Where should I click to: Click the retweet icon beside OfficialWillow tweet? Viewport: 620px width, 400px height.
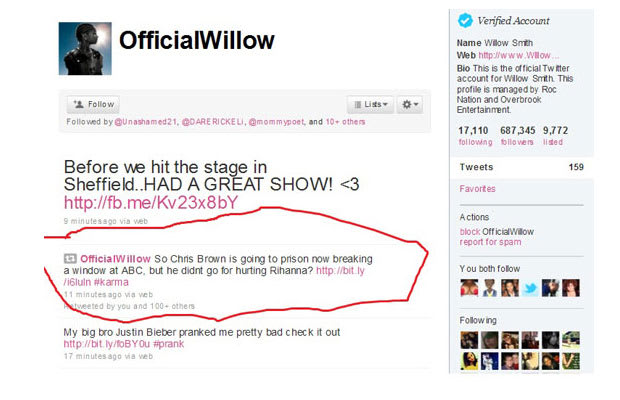[70, 259]
